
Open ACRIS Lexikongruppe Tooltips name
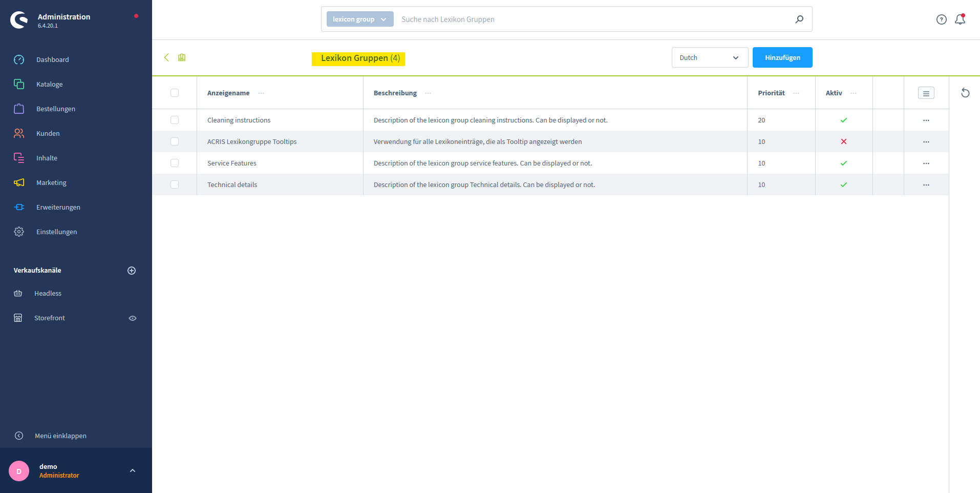point(252,141)
